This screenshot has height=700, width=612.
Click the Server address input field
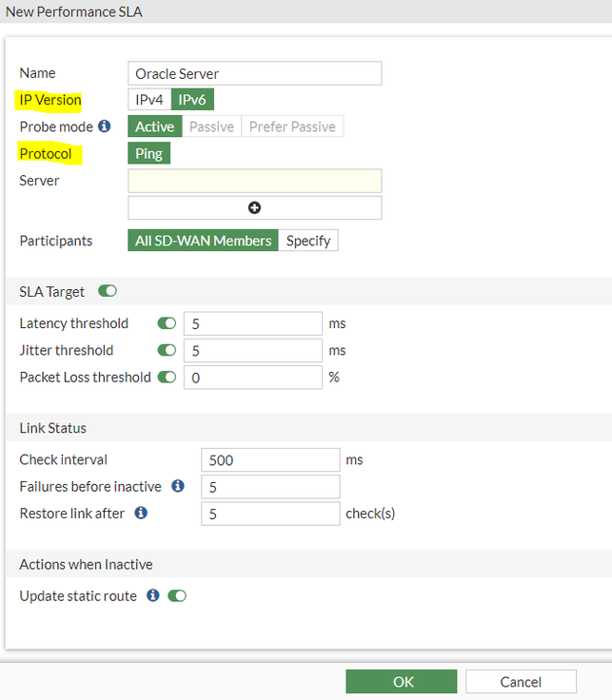[254, 181]
